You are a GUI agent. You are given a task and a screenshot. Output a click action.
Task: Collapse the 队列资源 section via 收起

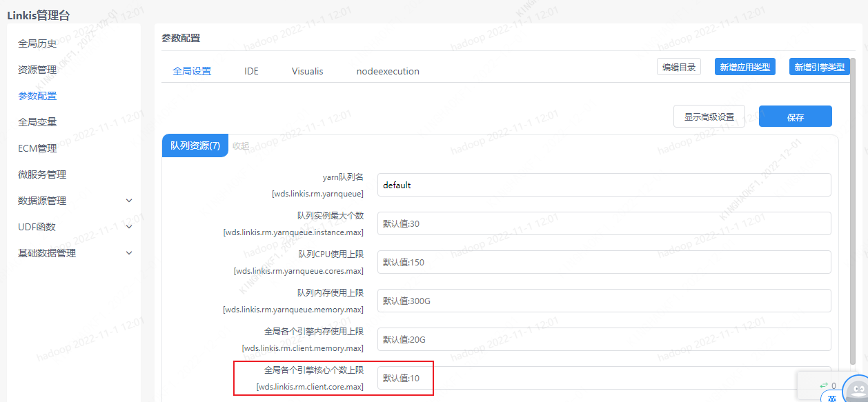click(240, 145)
